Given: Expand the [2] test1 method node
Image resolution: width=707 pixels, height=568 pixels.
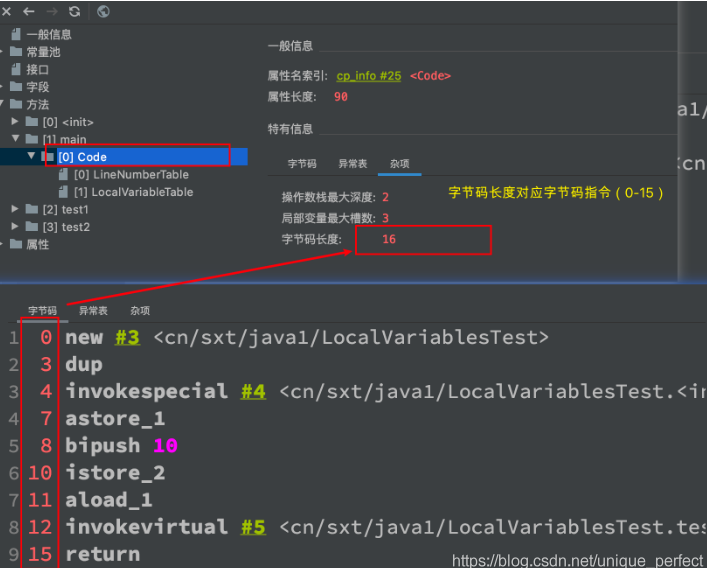Looking at the screenshot, I should pos(15,209).
